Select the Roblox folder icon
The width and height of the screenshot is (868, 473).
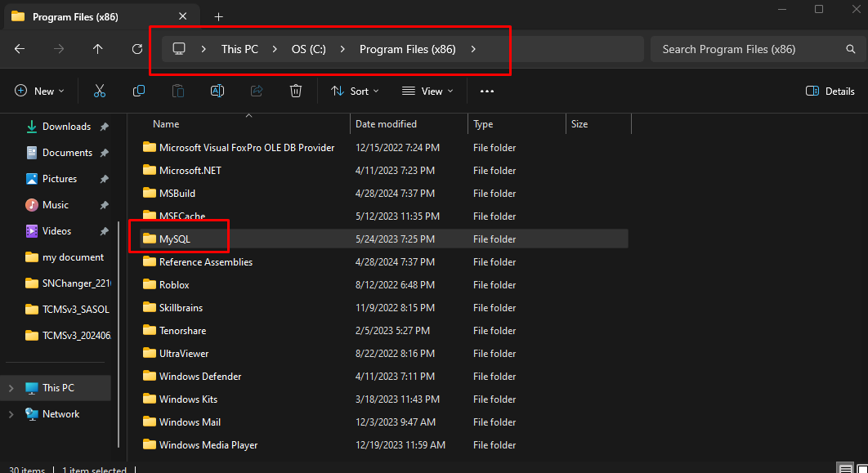click(x=150, y=284)
